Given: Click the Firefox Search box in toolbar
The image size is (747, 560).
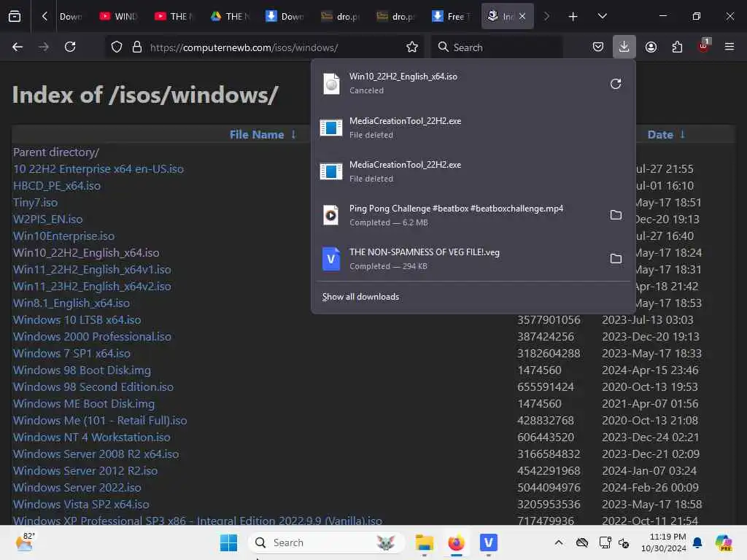Looking at the screenshot, I should pos(498,47).
